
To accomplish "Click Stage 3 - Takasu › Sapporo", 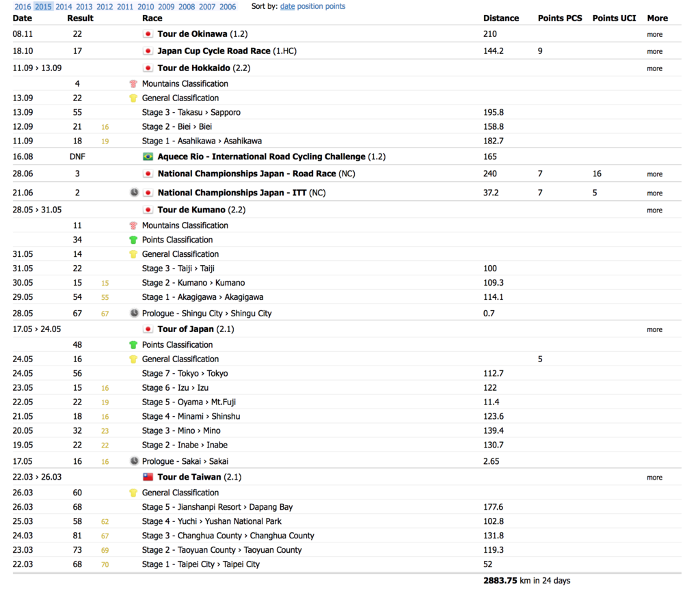I will 191,112.
